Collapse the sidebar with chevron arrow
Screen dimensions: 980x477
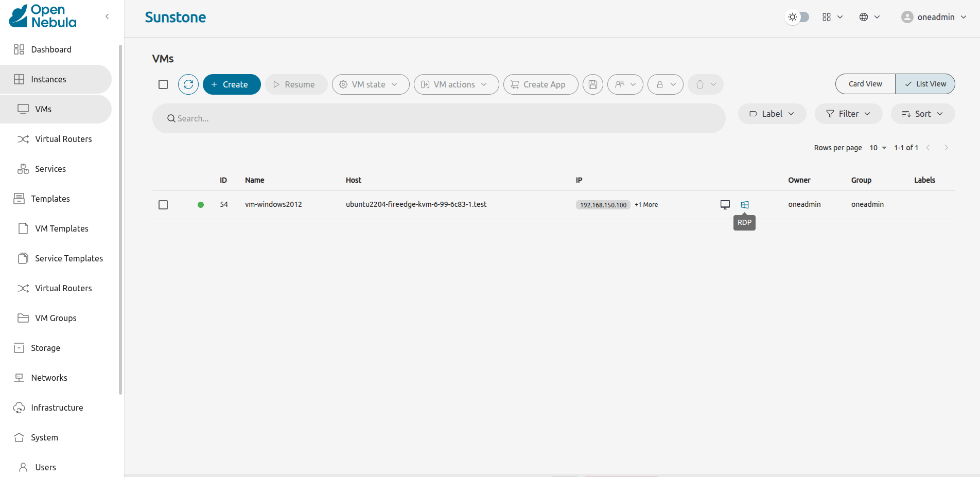pos(107,16)
